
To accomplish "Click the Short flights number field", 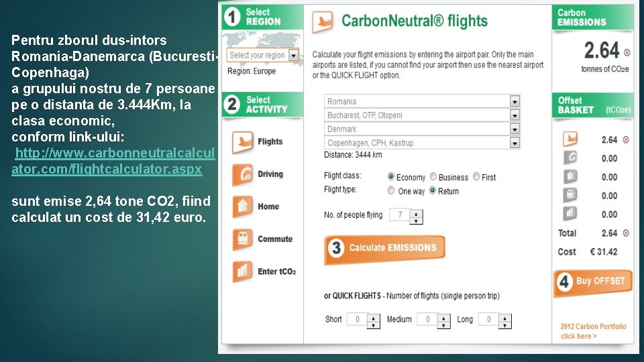I will (x=358, y=319).
